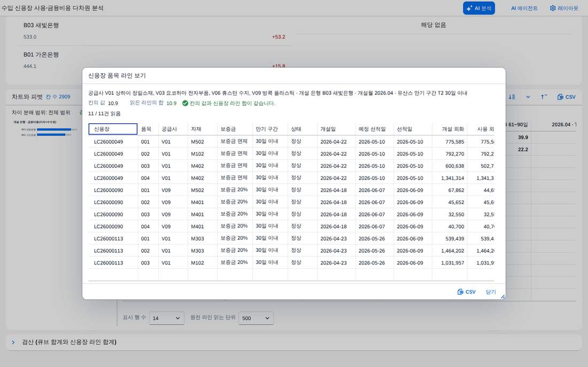Select LC26000049 cell in item 001 row
This screenshot has height=367, width=588.
tap(113, 142)
